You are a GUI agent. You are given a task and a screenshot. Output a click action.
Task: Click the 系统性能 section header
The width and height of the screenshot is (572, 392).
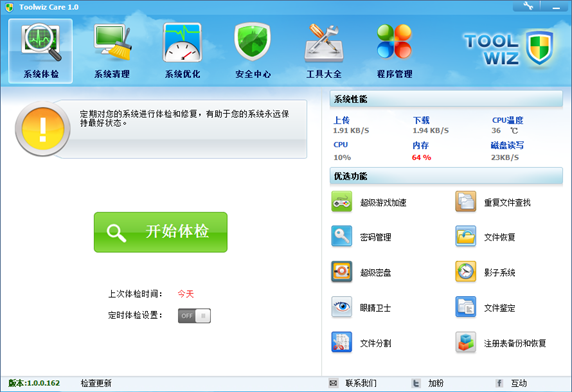coord(446,99)
